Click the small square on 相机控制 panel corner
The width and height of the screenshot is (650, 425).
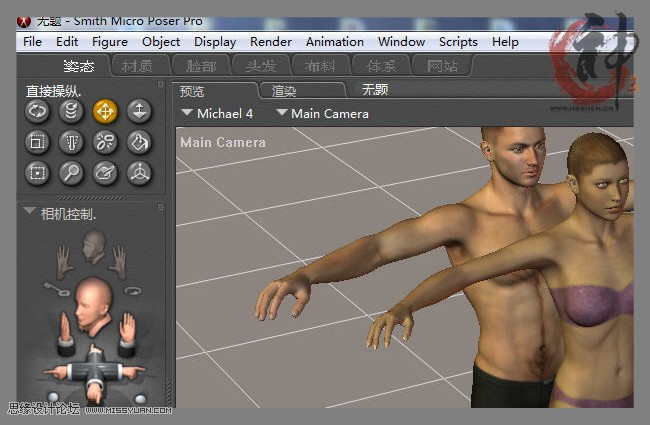[160, 206]
